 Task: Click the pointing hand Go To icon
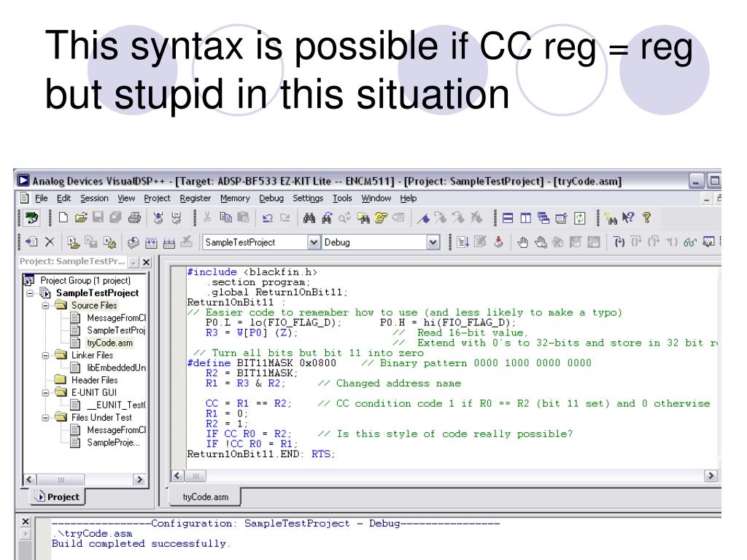[x=381, y=218]
